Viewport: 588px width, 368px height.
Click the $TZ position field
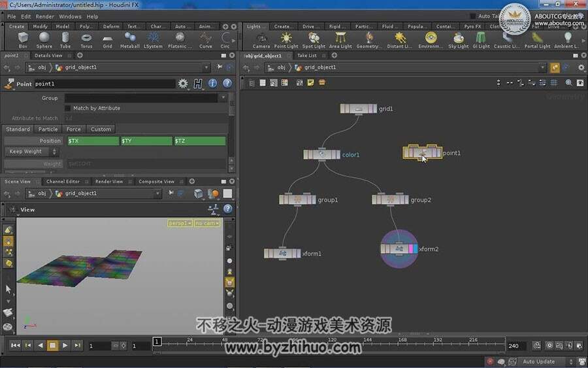click(200, 141)
